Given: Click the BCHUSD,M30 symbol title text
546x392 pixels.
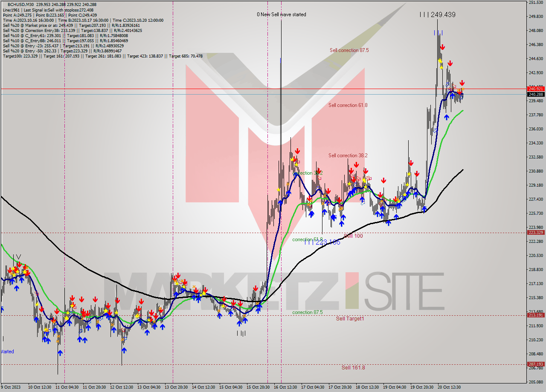Looking at the screenshot, I should pyautogui.click(x=21, y=4).
